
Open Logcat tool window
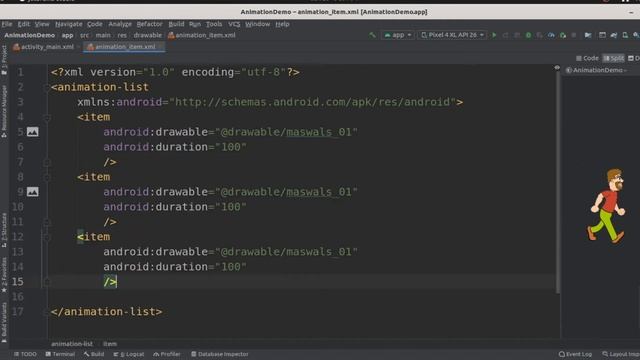pos(129,354)
